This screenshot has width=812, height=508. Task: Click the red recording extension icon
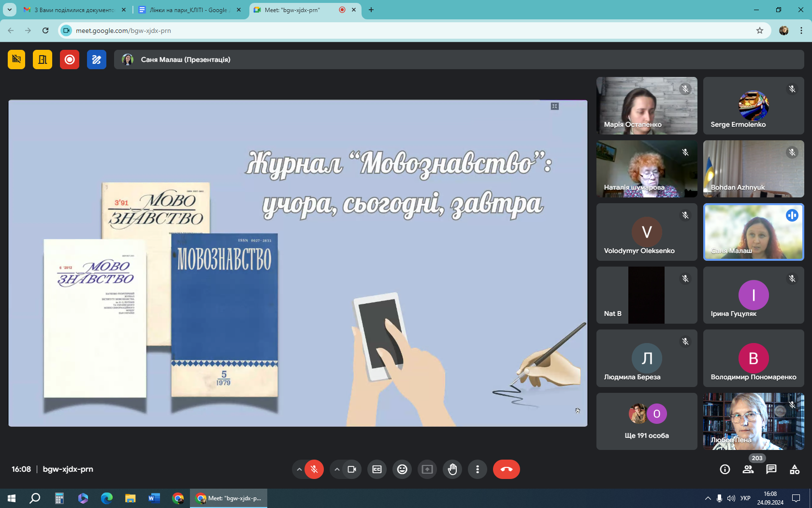(x=70, y=60)
